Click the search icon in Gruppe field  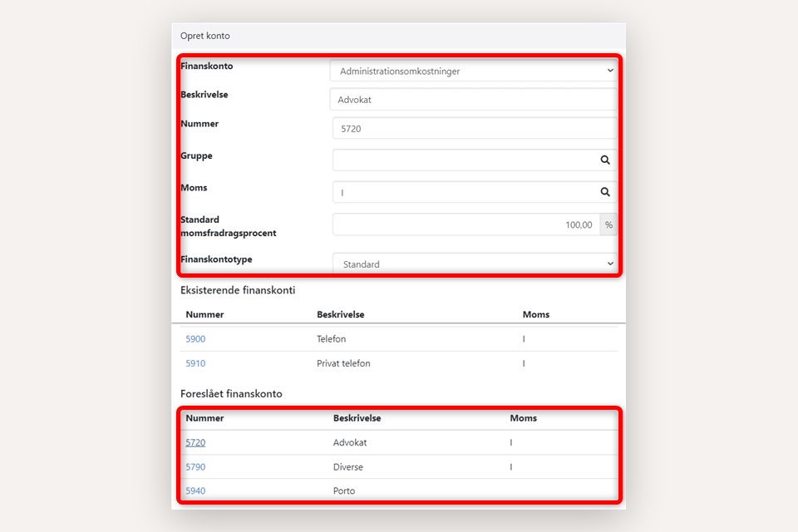pyautogui.click(x=605, y=160)
